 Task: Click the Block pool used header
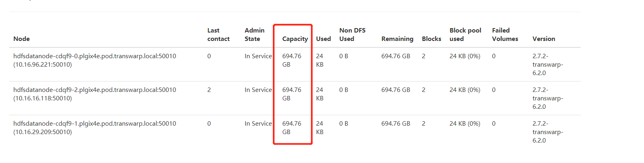pyautogui.click(x=465, y=35)
